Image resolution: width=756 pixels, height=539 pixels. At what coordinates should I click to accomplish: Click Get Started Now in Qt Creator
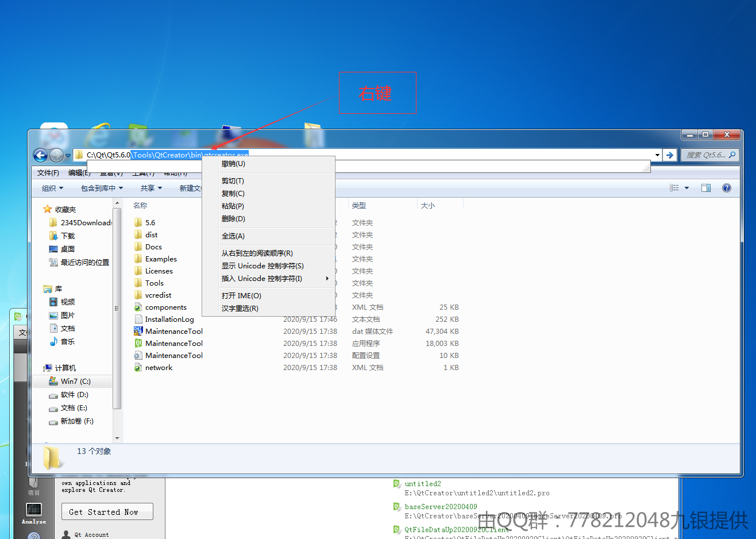tap(107, 511)
